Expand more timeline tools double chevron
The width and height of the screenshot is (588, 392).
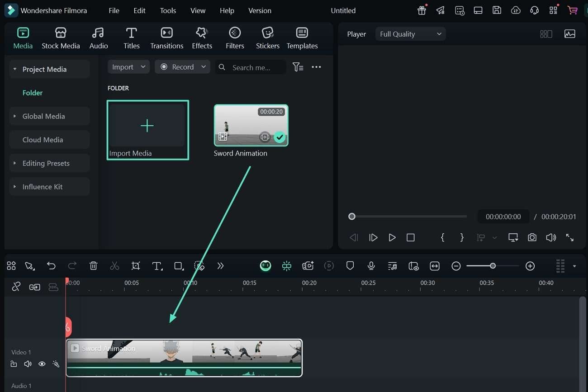(x=220, y=266)
